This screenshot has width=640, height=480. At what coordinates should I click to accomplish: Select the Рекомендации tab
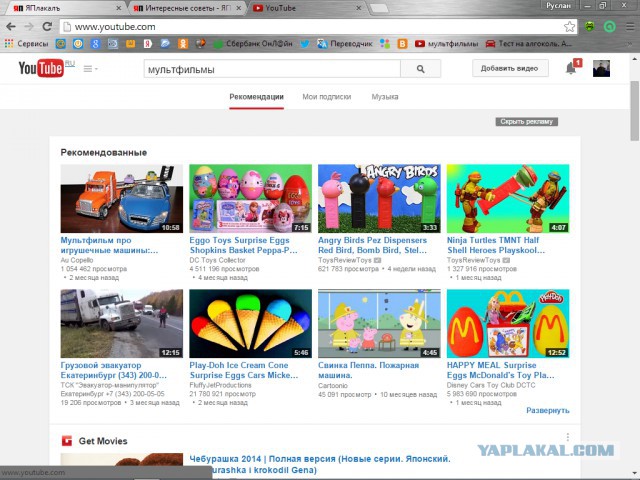[256, 97]
